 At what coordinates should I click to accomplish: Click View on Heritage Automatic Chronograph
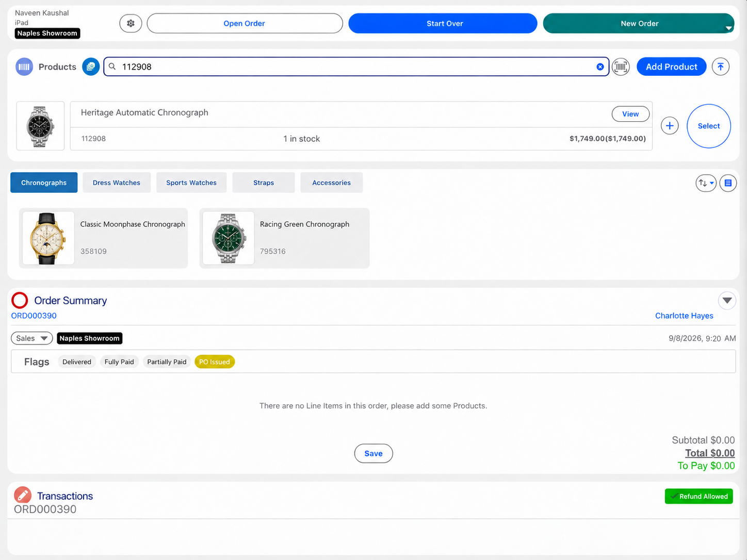630,114
